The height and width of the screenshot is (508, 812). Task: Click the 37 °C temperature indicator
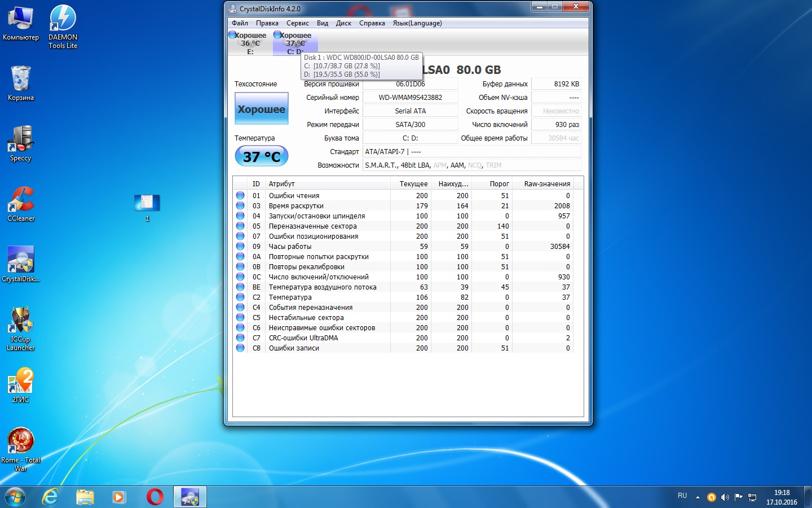pyautogui.click(x=261, y=156)
